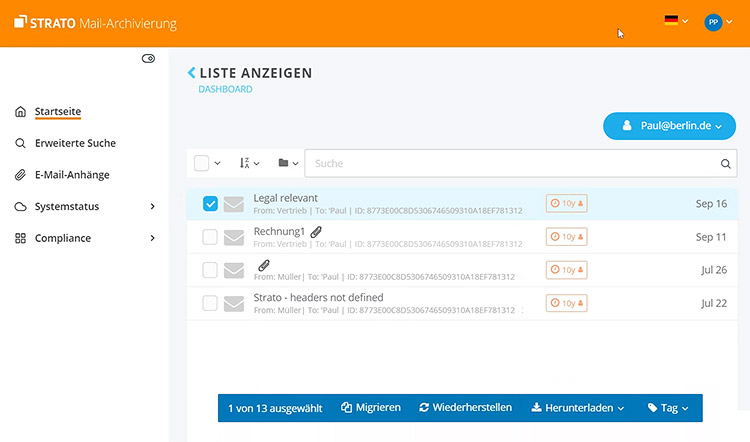Select Compliance menu item
The width and height of the screenshot is (750, 442).
[63, 238]
